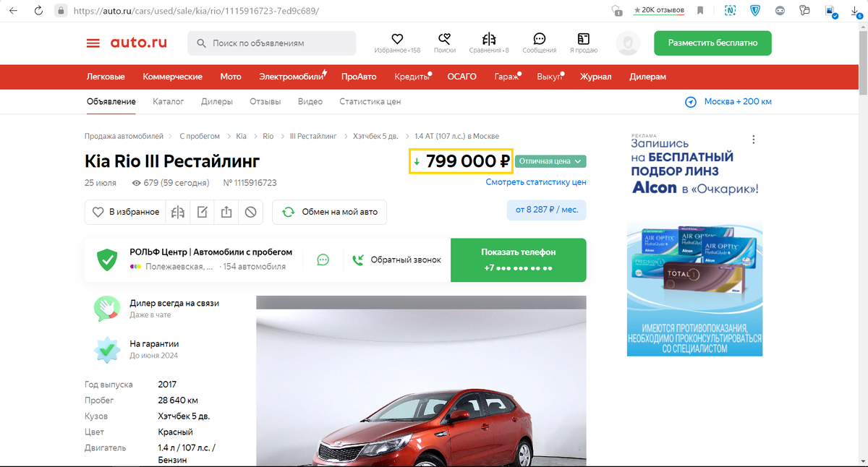Open the Мото menu item

[231, 77]
